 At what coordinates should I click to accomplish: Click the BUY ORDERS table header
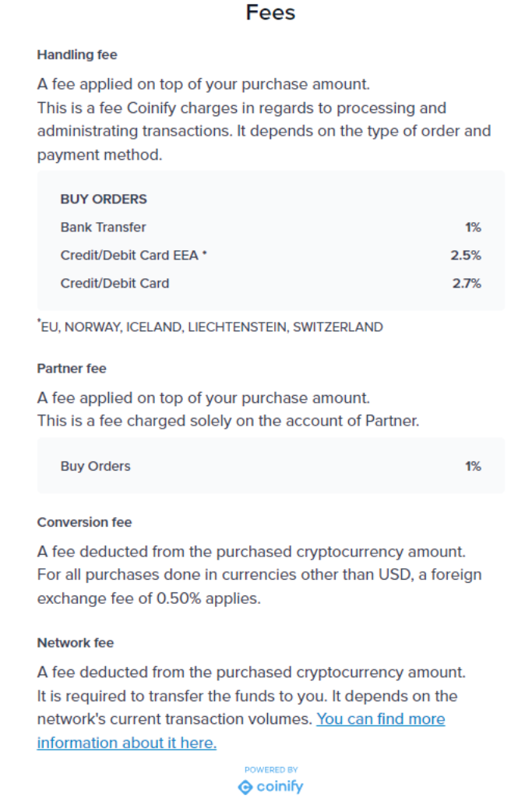pyautogui.click(x=104, y=199)
